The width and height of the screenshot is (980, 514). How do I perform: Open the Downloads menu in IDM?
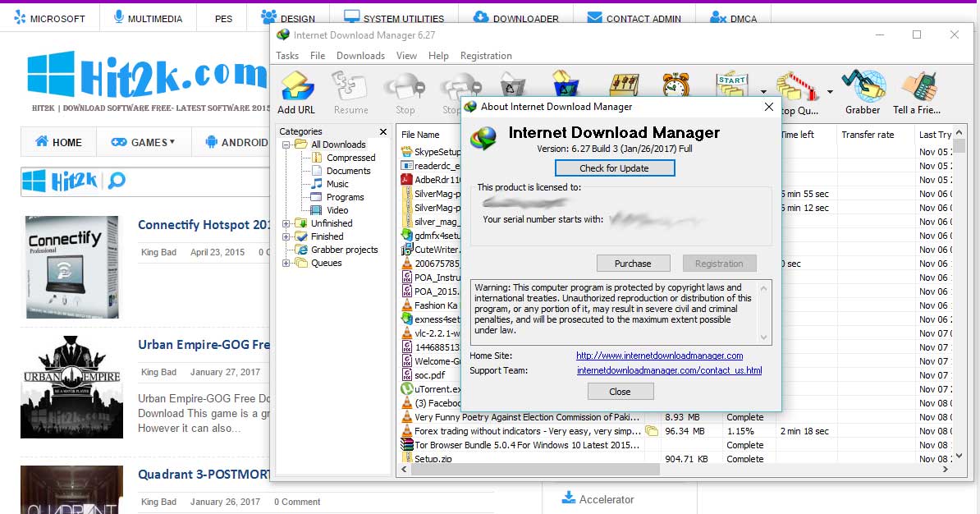[360, 56]
